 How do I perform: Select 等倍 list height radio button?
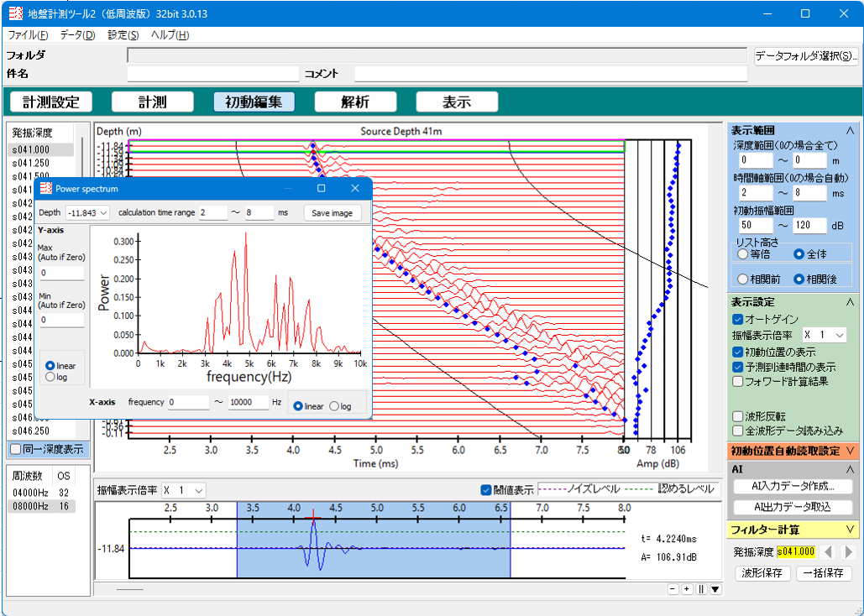pyautogui.click(x=743, y=254)
